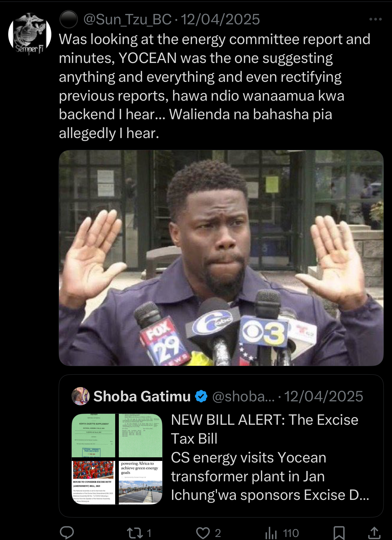
Task: Open the three-dot more options menu
Action: point(376,19)
